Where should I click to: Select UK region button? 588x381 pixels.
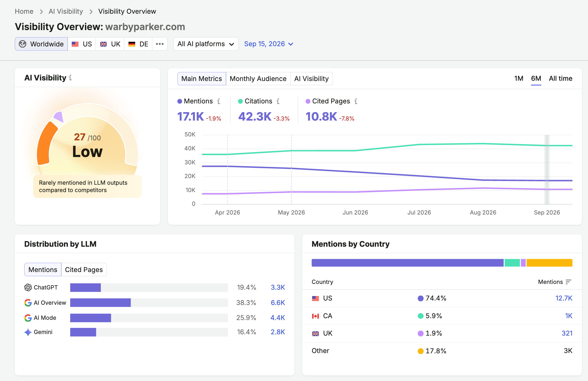pyautogui.click(x=110, y=44)
